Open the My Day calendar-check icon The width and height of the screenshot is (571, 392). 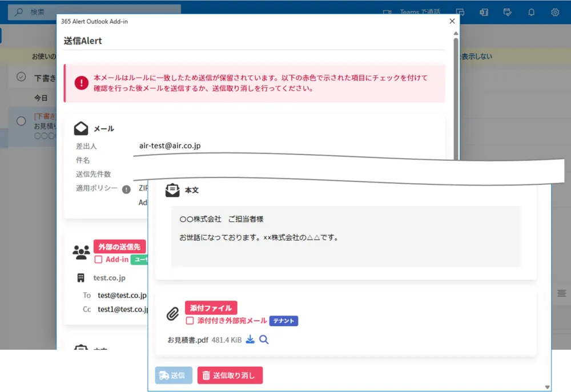tap(507, 12)
